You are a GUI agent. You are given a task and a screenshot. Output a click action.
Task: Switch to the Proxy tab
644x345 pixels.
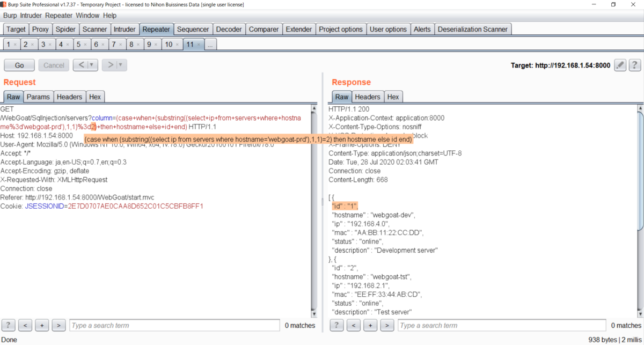point(40,29)
